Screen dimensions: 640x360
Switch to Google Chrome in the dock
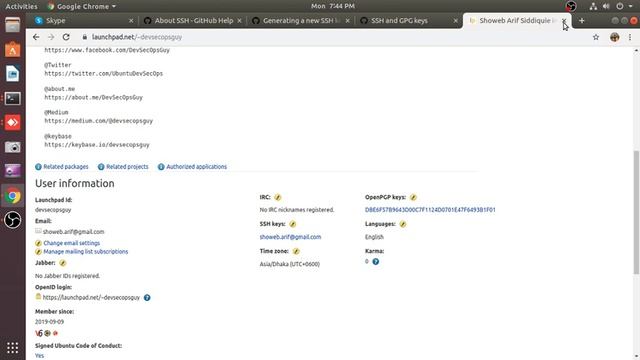tap(12, 196)
